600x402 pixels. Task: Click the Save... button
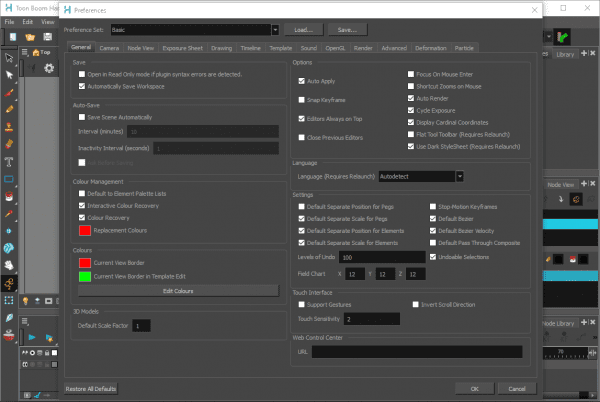coord(347,30)
